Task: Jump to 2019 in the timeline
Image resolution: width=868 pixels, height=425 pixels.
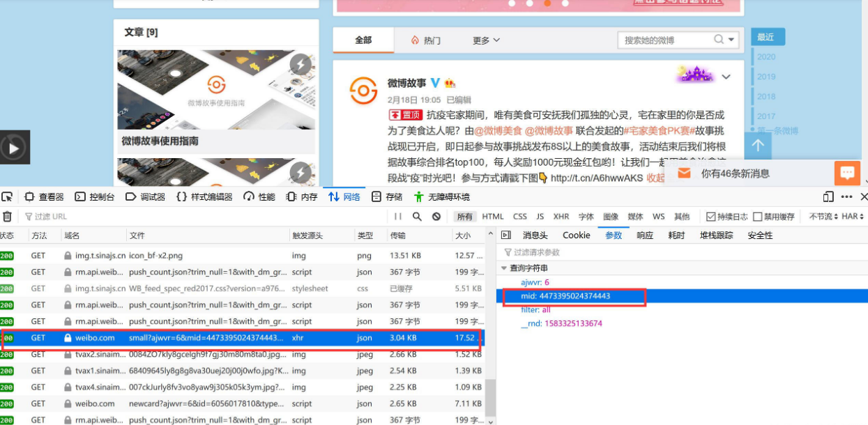Action: (x=766, y=77)
